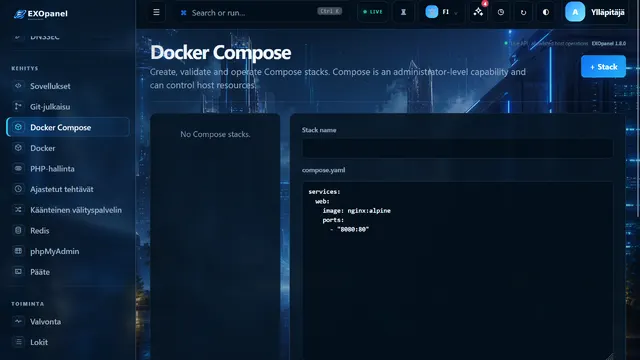Click the Git-julkaisu branch icon
Screen dimensions: 640x360
coord(18,107)
